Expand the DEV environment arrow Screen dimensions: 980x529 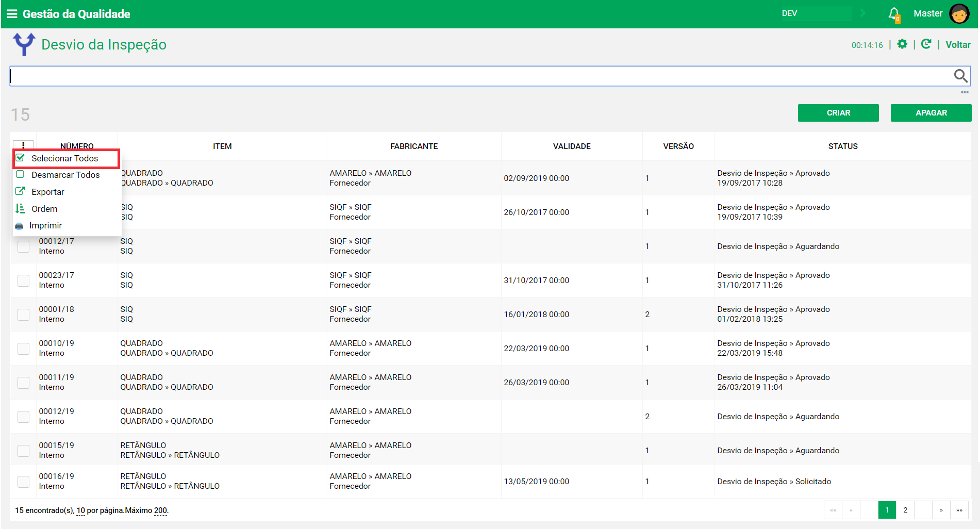[863, 13]
